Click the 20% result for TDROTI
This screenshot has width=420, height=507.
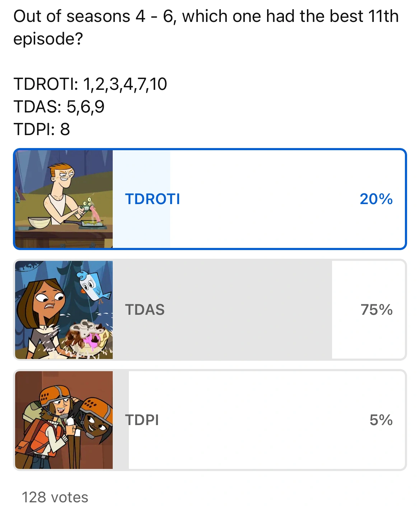point(376,199)
